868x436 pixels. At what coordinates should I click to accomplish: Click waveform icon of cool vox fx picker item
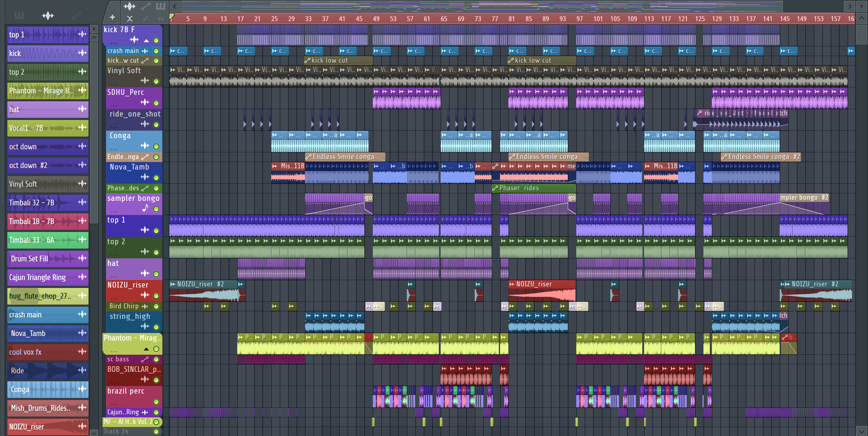(82, 351)
